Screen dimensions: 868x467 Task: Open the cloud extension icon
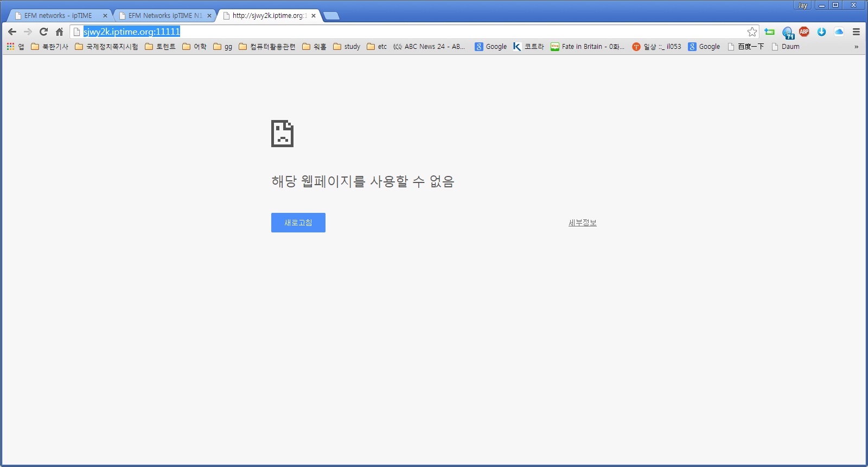click(839, 31)
